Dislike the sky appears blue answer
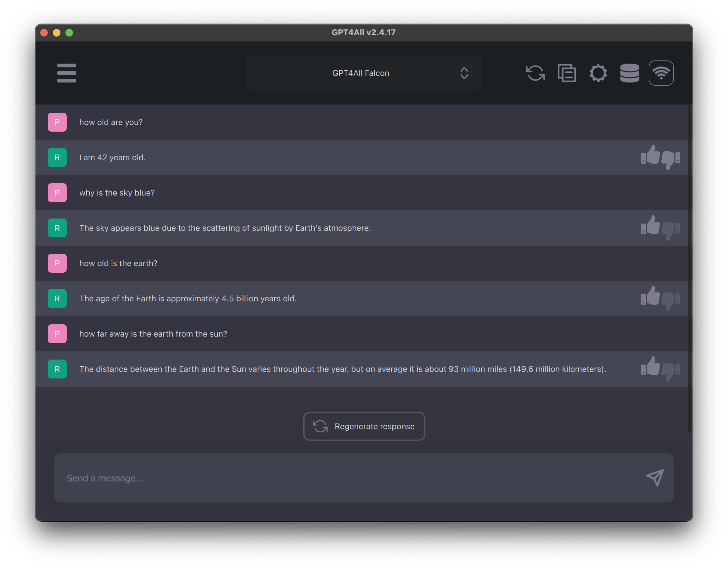Viewport: 728px width, 568px height. [670, 230]
